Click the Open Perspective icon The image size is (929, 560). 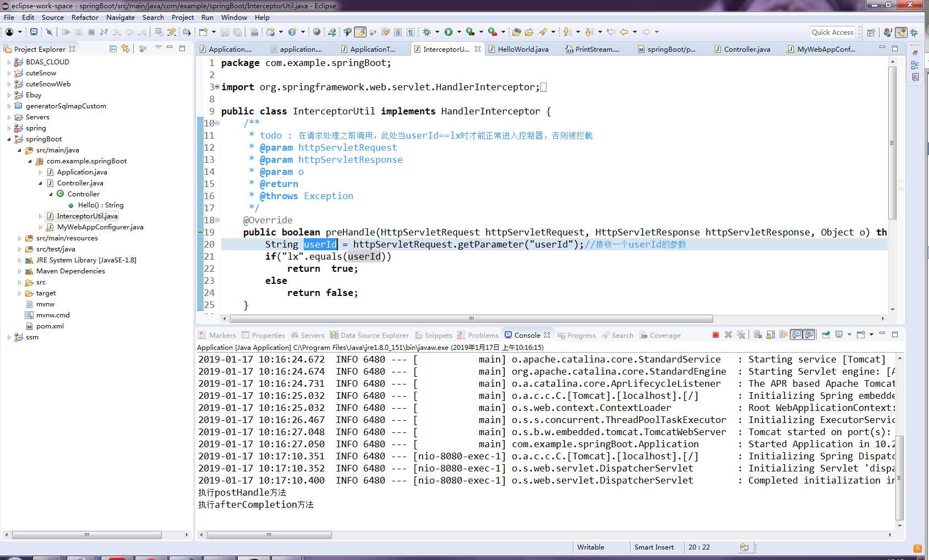point(871,32)
